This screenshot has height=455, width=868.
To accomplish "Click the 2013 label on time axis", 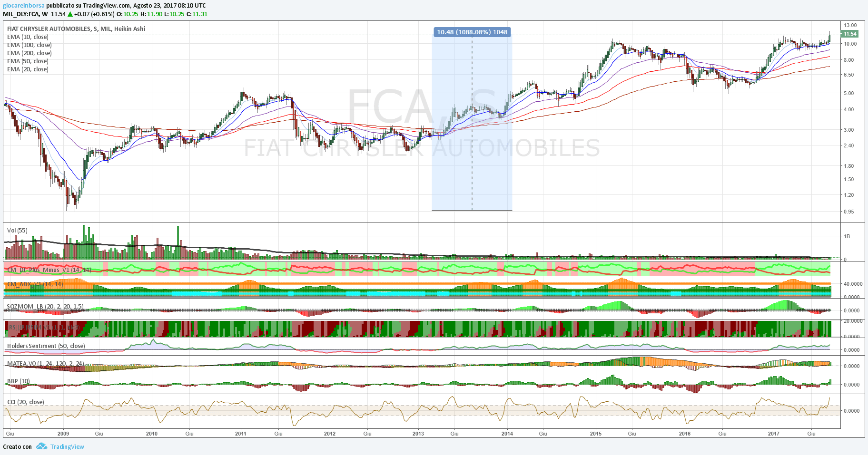I will click(418, 433).
